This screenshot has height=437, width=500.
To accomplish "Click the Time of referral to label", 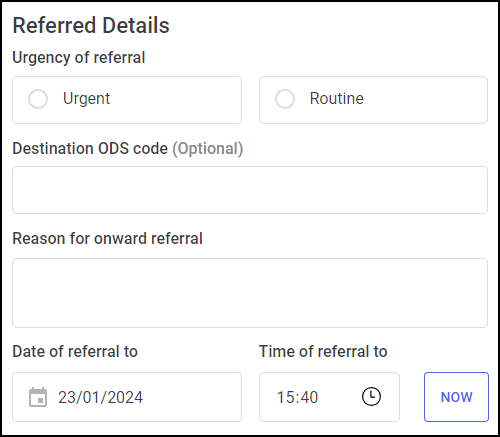I will pyautogui.click(x=323, y=351).
